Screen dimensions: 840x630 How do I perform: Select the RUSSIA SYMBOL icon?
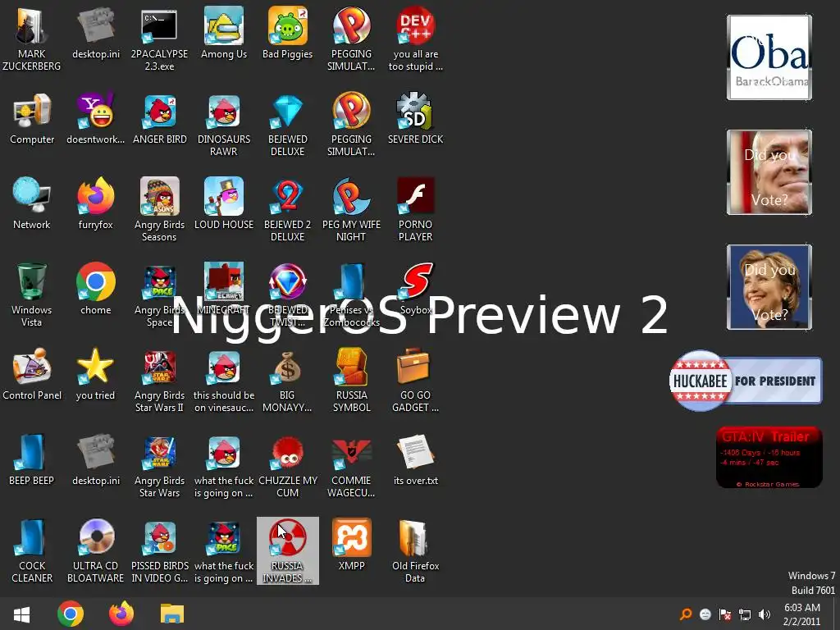pos(351,381)
